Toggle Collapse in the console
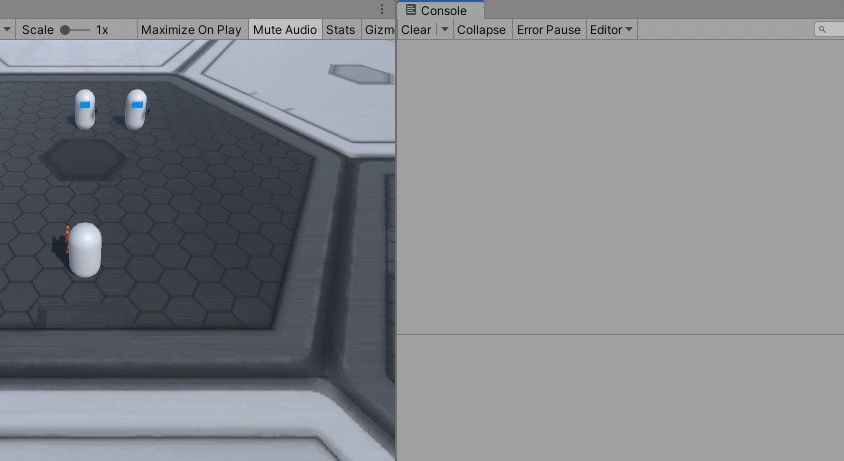844x461 pixels. tap(481, 30)
